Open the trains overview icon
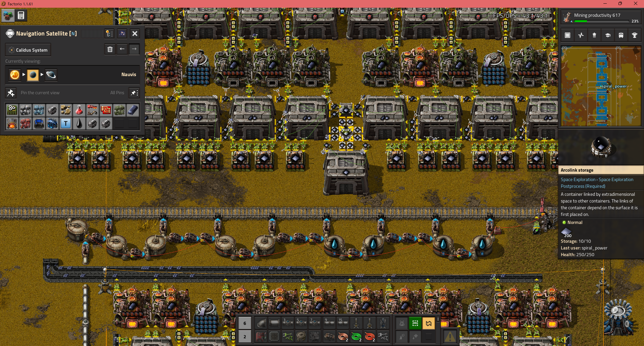 (x=621, y=35)
